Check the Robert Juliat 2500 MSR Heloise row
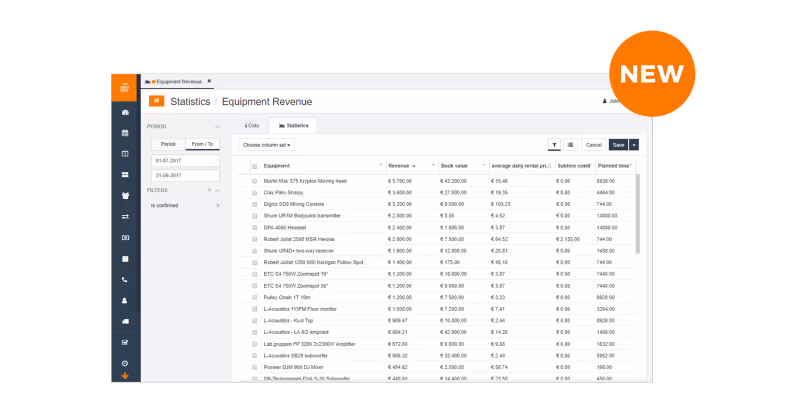800x413 pixels. point(255,239)
